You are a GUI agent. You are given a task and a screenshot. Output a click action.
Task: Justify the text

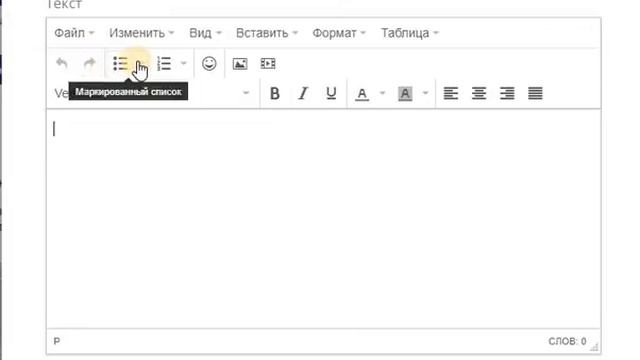[535, 93]
